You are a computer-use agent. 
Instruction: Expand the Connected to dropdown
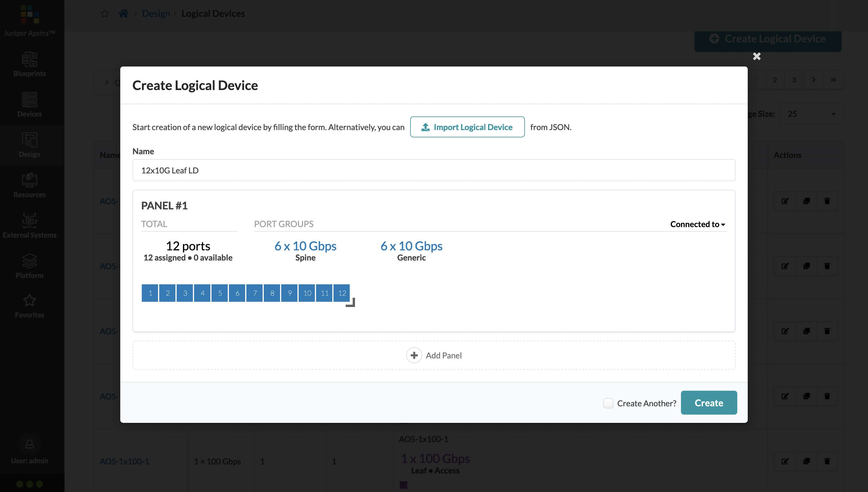coord(698,224)
